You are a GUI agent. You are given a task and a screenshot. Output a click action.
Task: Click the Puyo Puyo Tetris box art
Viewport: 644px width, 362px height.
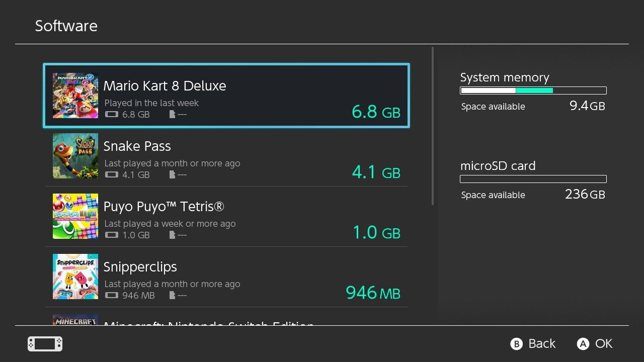[75, 216]
